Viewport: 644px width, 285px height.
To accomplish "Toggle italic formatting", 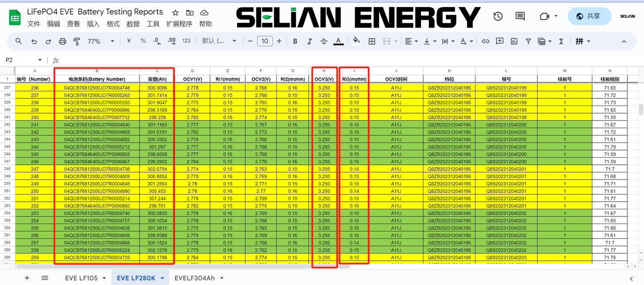I will tap(309, 41).
